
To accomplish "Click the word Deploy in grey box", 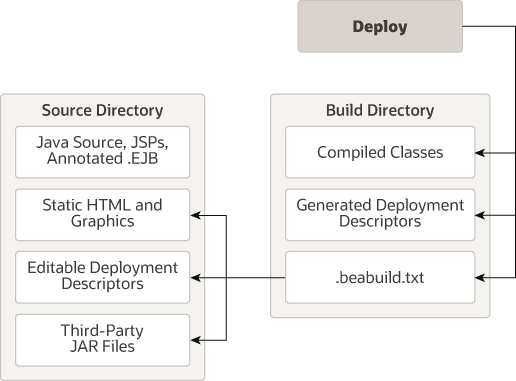I will tap(380, 27).
